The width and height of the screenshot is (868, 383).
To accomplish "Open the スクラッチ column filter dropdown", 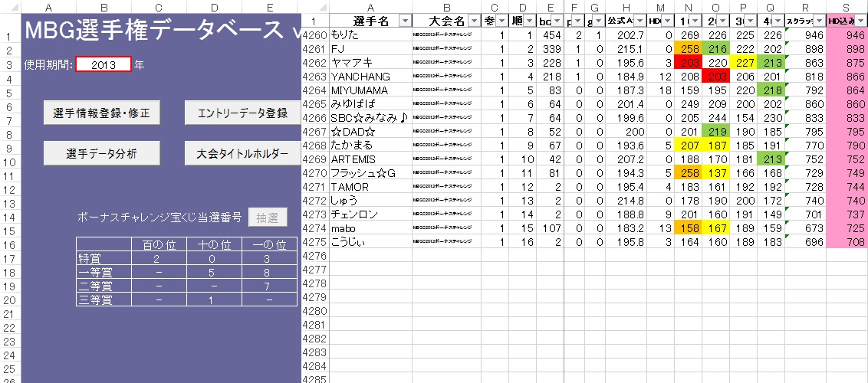I will pyautogui.click(x=818, y=21).
